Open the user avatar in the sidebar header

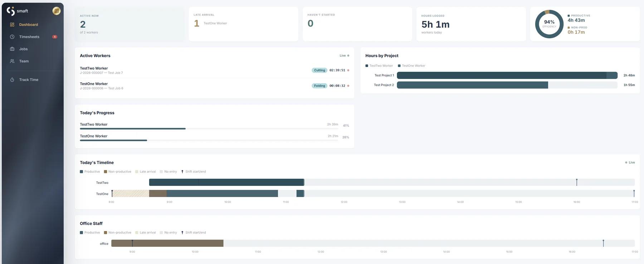[x=57, y=11]
